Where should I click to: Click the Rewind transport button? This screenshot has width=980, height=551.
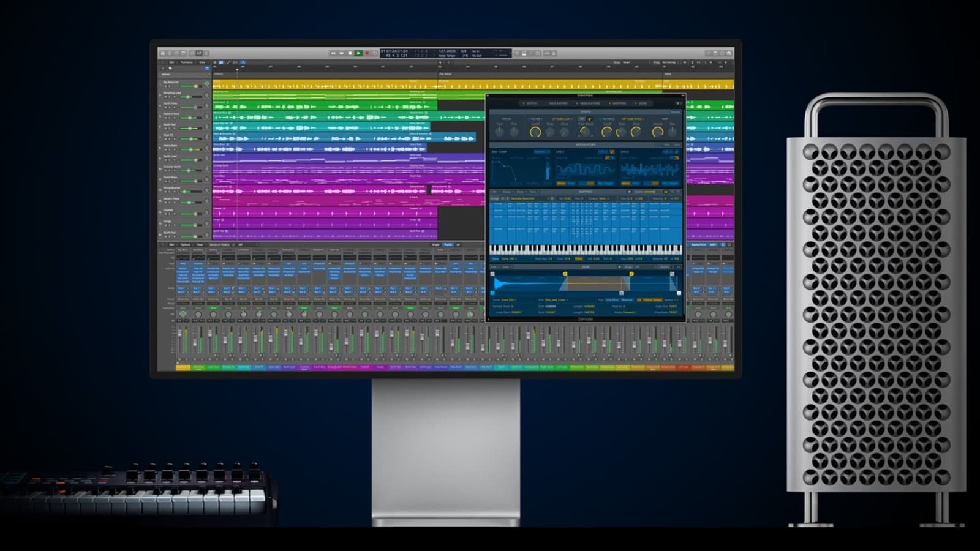(x=333, y=53)
